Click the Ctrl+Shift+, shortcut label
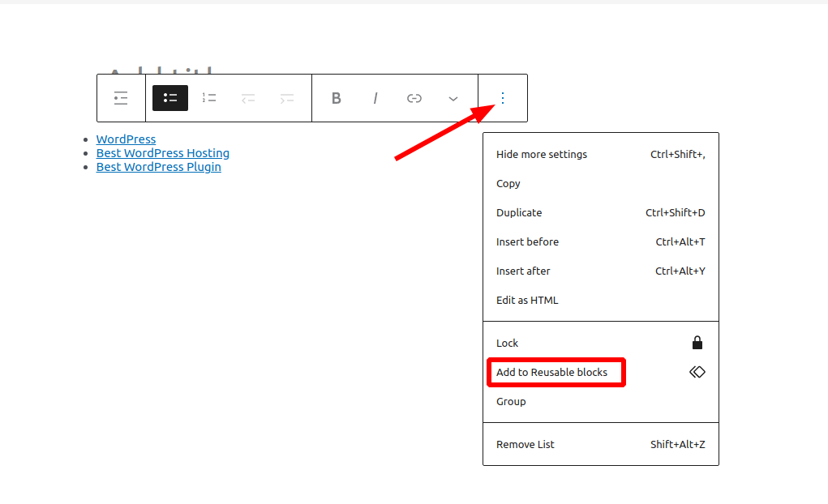The height and width of the screenshot is (504, 828). (677, 155)
